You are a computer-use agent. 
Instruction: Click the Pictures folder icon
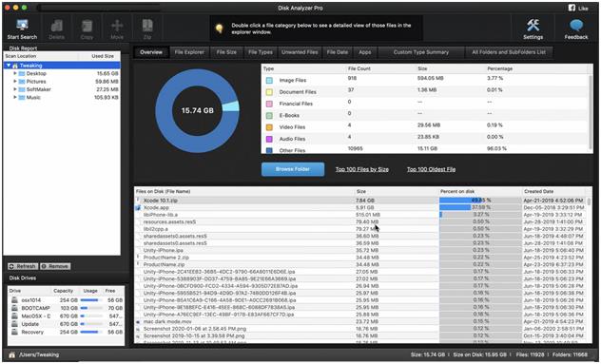coord(22,82)
